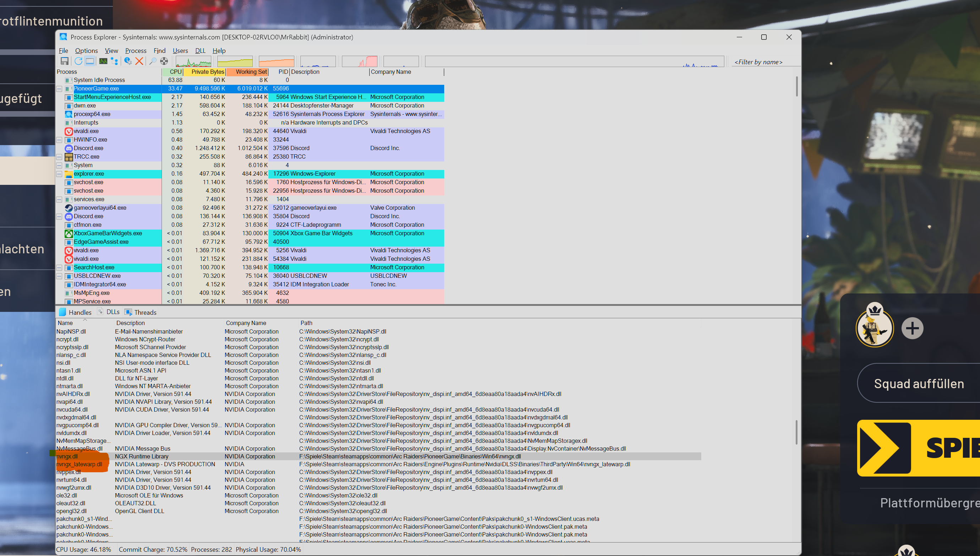The height and width of the screenshot is (556, 980).
Task: Collapse the HWINFO.exe process node
Action: click(59, 140)
